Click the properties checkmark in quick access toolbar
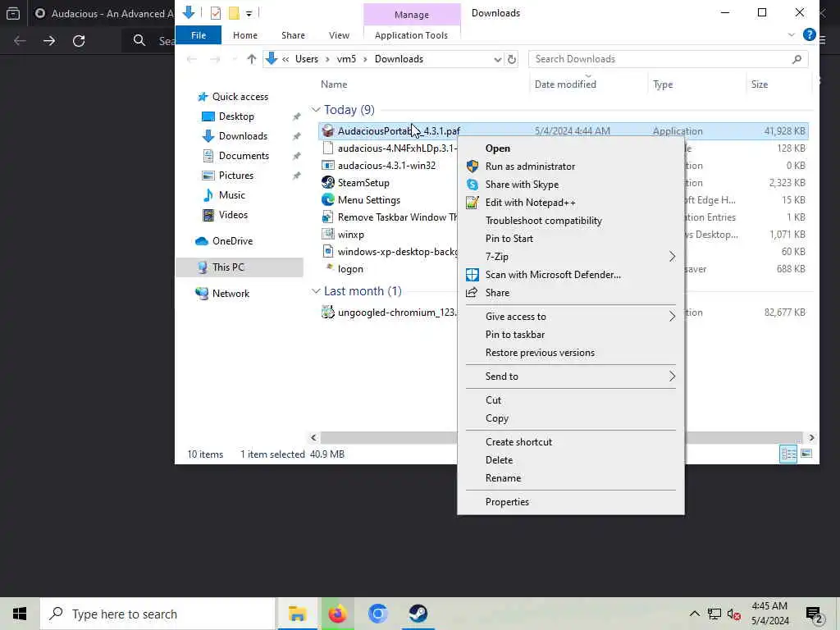Viewport: 840px width, 630px height. coord(216,13)
